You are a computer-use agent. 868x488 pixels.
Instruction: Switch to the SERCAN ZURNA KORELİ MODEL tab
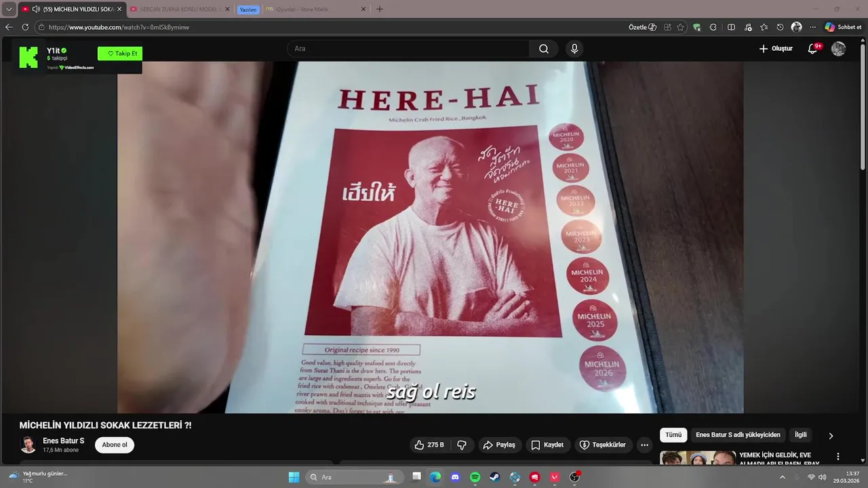(x=180, y=9)
